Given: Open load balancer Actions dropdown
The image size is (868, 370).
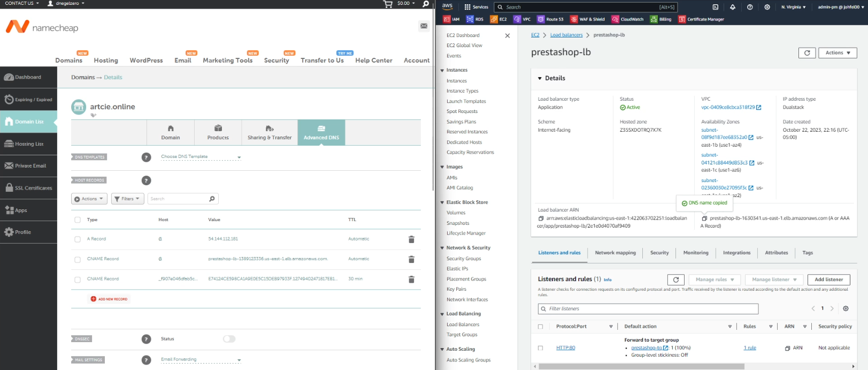Looking at the screenshot, I should (838, 52).
